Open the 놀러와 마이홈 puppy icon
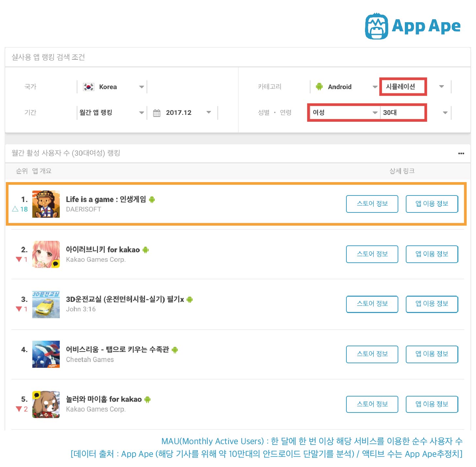 click(x=46, y=404)
